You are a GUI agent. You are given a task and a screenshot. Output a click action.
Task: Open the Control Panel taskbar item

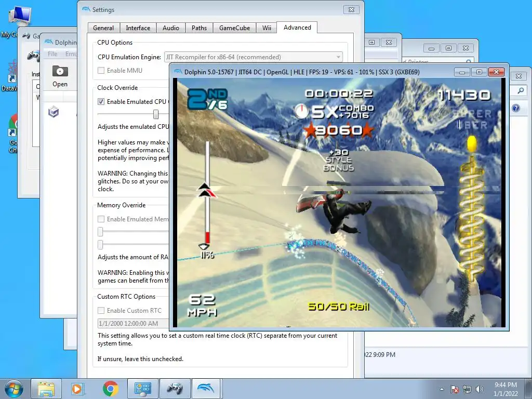coord(142,389)
